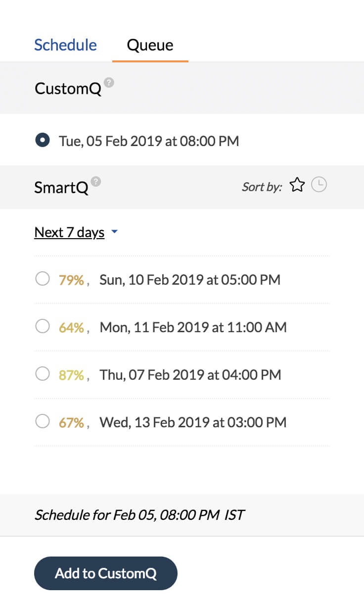The width and height of the screenshot is (364, 610).
Task: Choose the 67% Wed, 13 Feb slot radio
Action: click(43, 422)
